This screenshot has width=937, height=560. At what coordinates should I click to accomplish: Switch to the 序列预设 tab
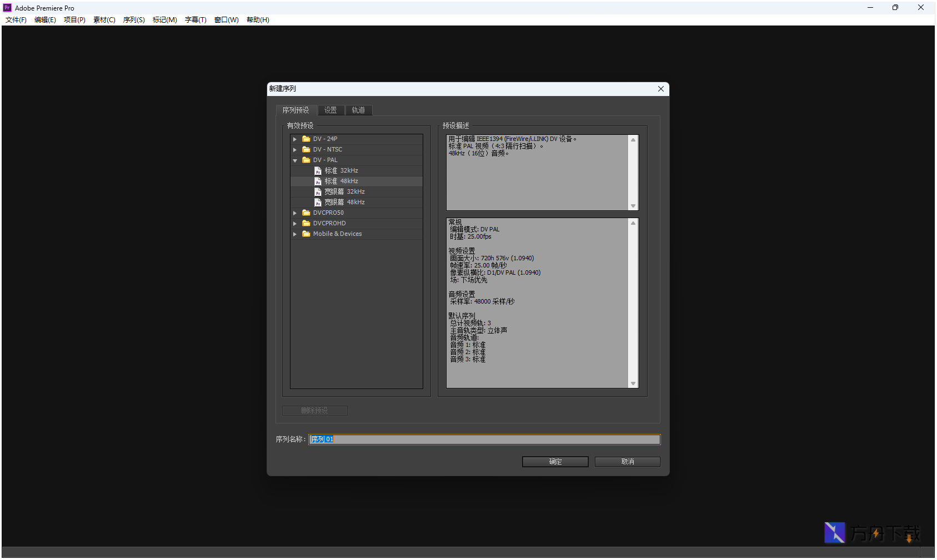(x=296, y=110)
